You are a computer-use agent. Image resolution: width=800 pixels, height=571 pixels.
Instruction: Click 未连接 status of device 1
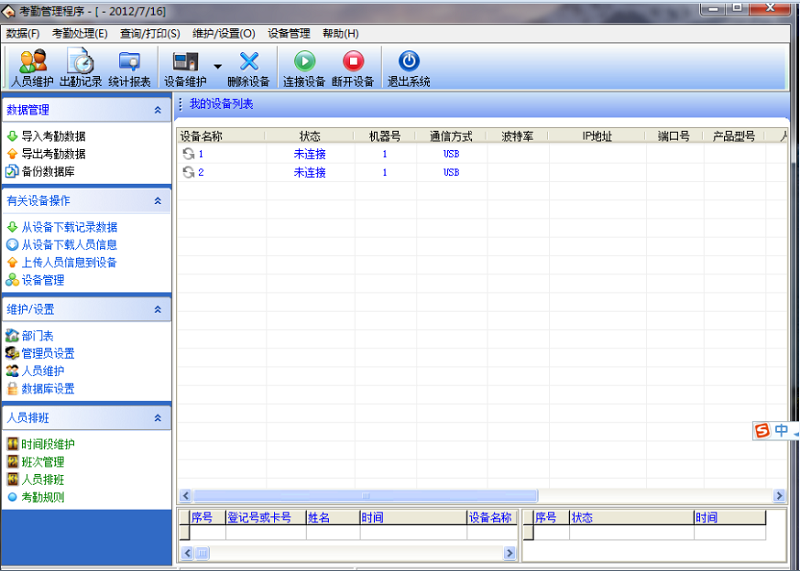pos(310,154)
